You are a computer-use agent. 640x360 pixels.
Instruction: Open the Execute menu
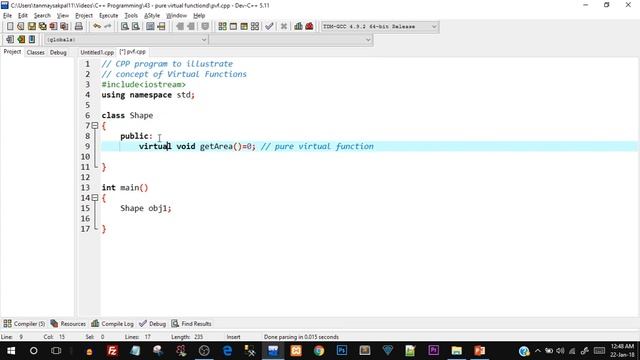[109, 16]
